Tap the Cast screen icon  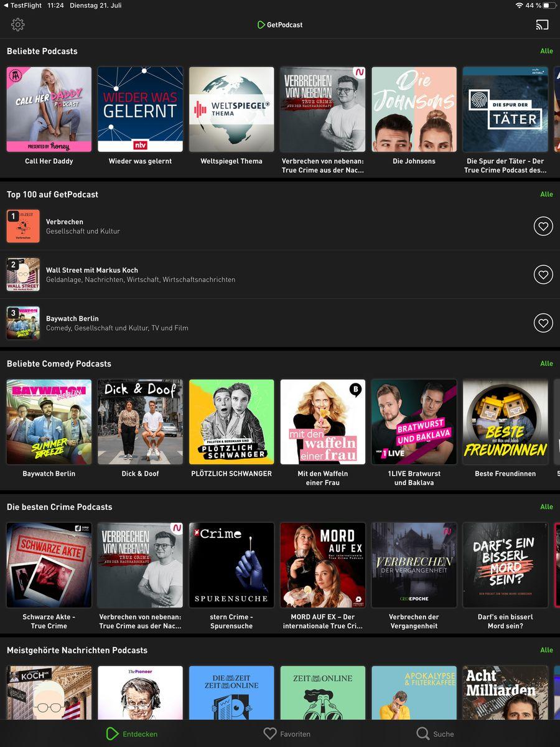pyautogui.click(x=542, y=25)
